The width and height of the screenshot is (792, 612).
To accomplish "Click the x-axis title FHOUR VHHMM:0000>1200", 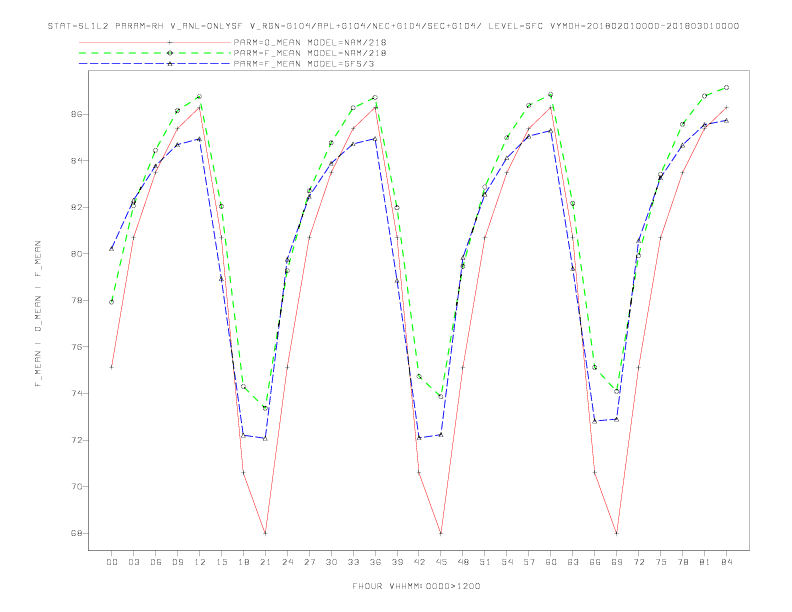I will 416,586.
